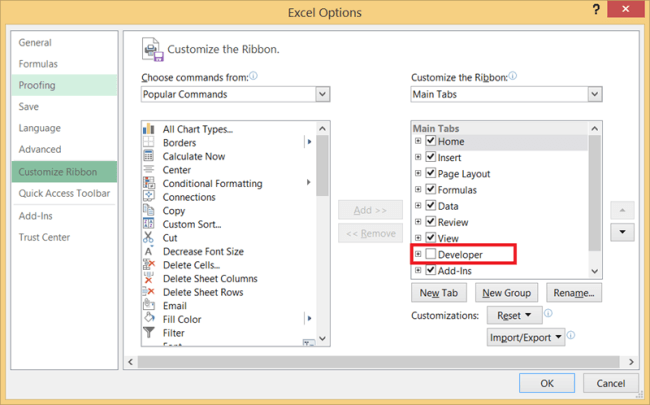Click the Cut scissors icon
Image resolution: width=650 pixels, height=405 pixels.
[149, 238]
